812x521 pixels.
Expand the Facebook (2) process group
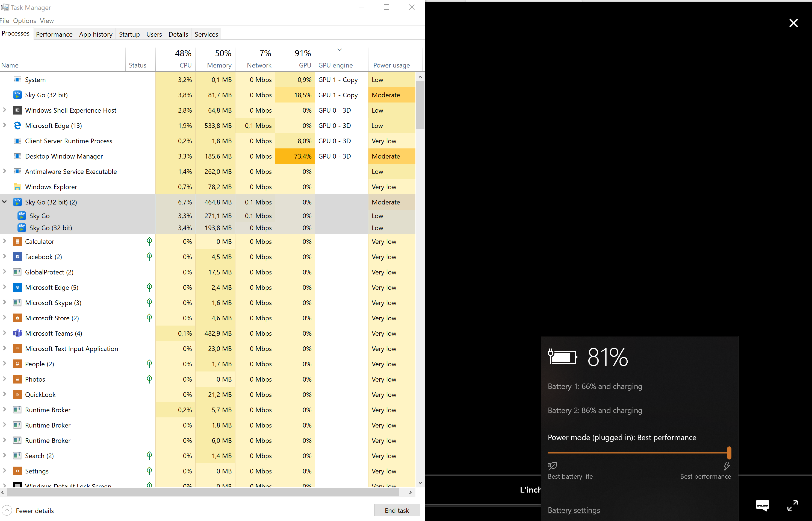click(5, 256)
